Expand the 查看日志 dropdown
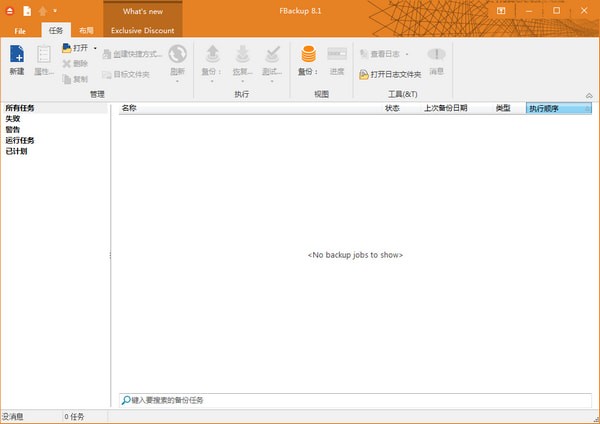This screenshot has height=424, width=600. [407, 54]
